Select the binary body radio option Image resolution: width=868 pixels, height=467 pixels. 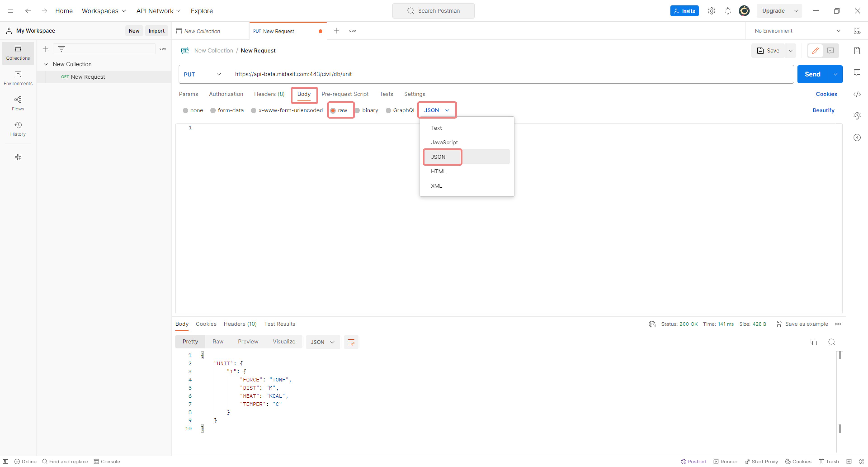pos(358,111)
